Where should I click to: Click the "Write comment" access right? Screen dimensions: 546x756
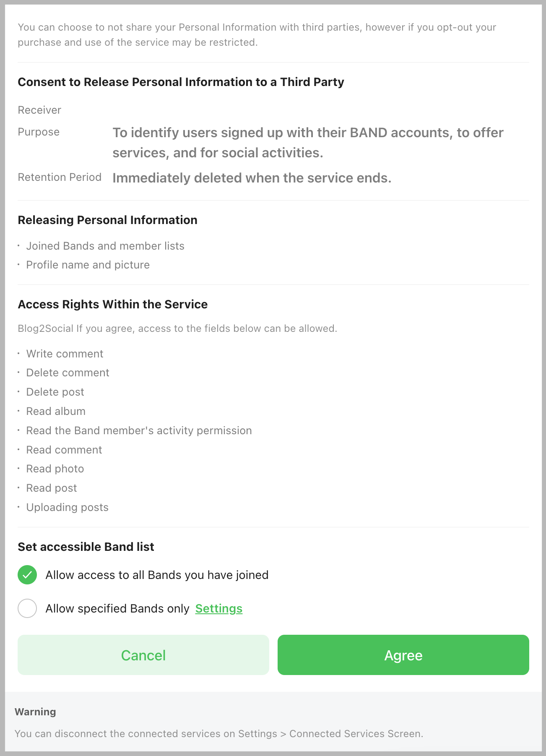[65, 354]
